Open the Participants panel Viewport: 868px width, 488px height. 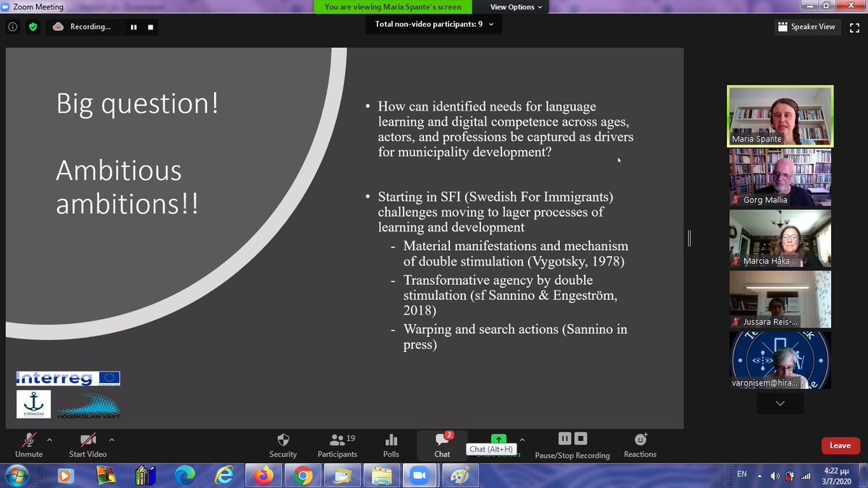coord(337,445)
